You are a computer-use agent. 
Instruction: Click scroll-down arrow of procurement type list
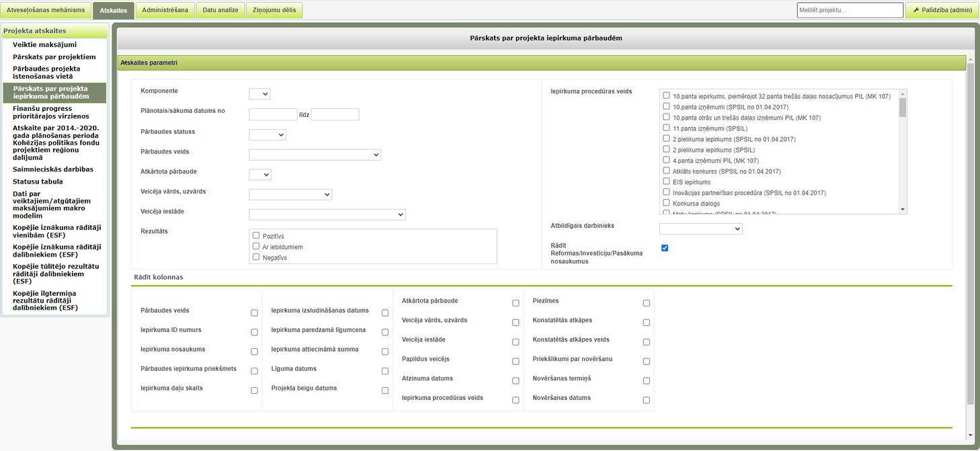coord(903,210)
